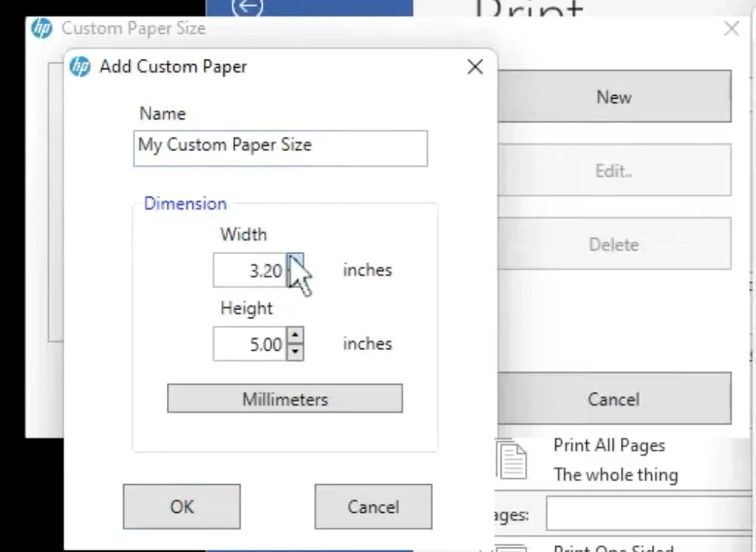Viewport: 756px width, 552px height.
Task: Confirm the custom paper with OK
Action: [182, 507]
